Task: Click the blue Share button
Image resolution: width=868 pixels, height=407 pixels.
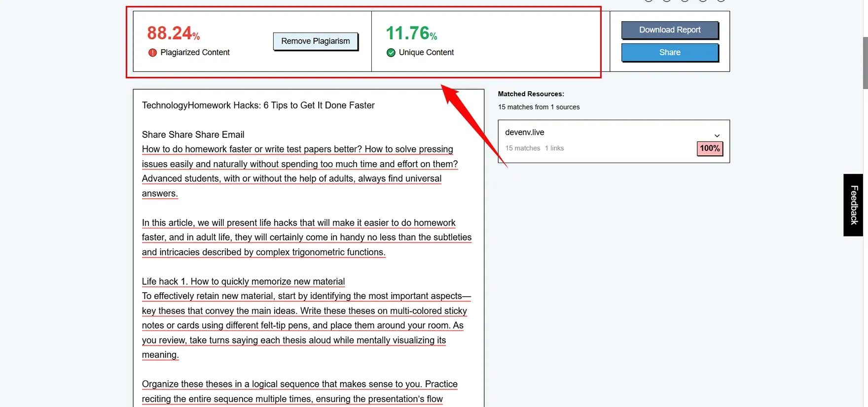Action: [x=670, y=52]
